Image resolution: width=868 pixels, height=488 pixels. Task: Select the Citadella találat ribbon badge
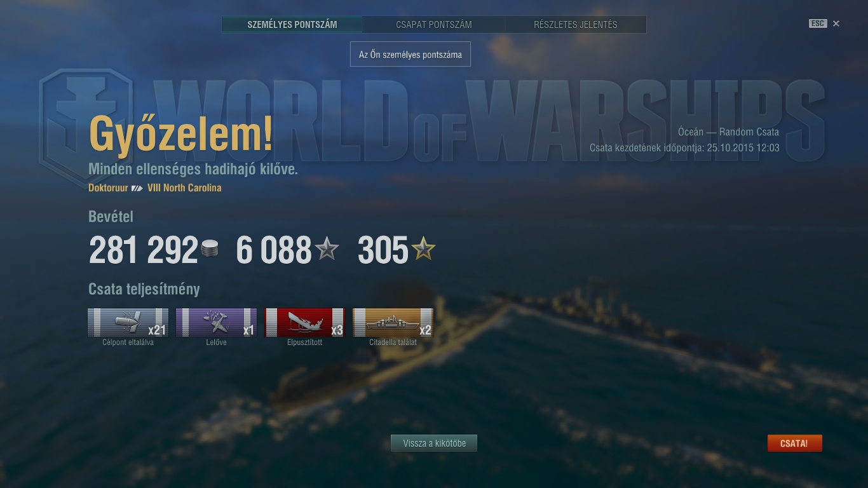click(393, 322)
